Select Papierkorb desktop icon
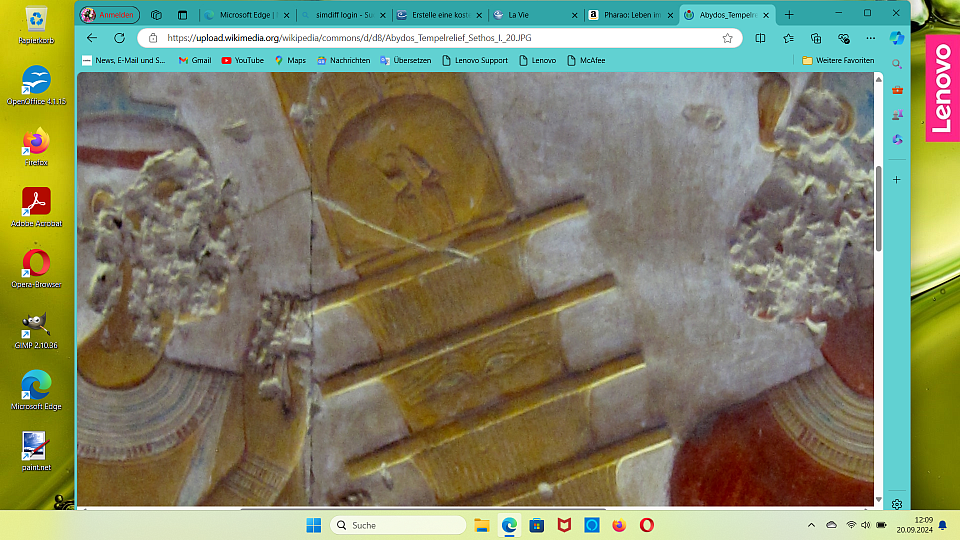The width and height of the screenshot is (960, 540). (x=36, y=26)
